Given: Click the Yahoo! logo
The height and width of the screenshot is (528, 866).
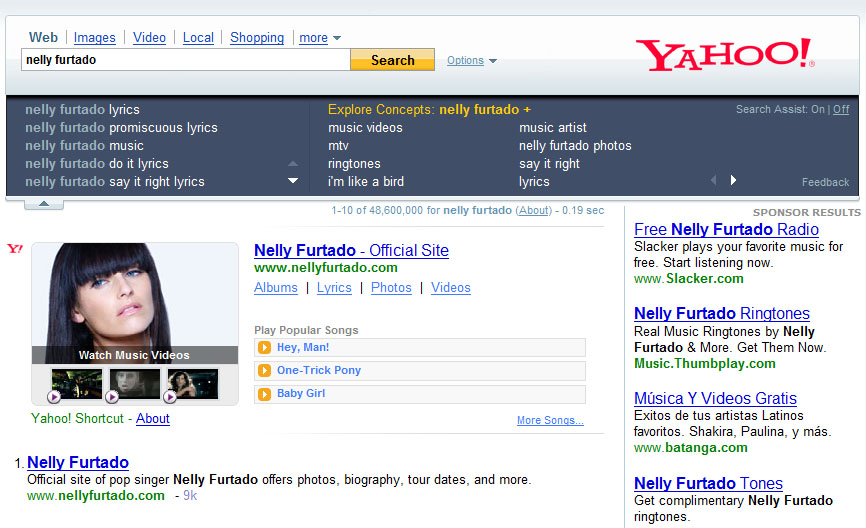Looking at the screenshot, I should 725,55.
